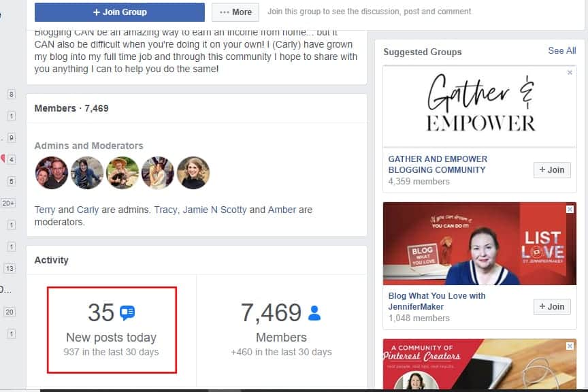Image resolution: width=588 pixels, height=392 pixels.
Task: Open See All suggested groups
Action: [561, 51]
